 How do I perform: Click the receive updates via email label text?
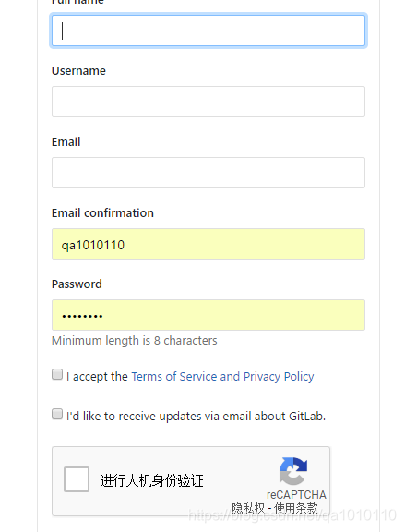pos(196,416)
